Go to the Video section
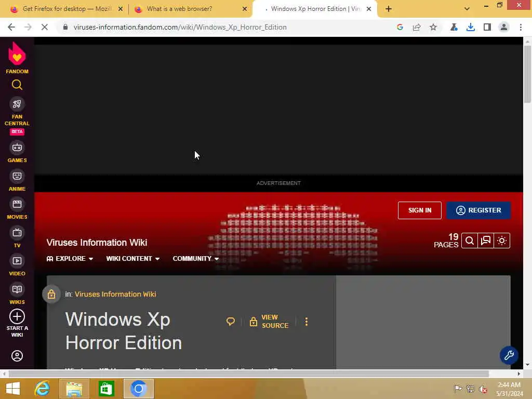532x399 pixels. point(17,265)
